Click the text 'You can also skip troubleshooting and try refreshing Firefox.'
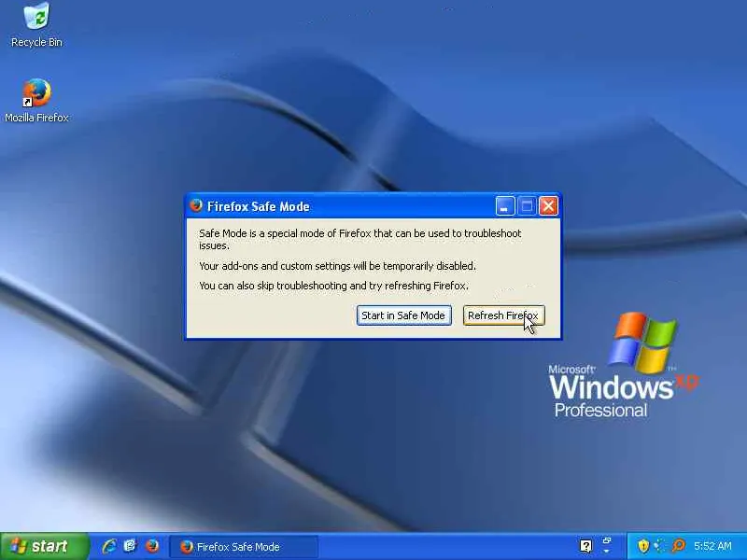The height and width of the screenshot is (560, 747). [333, 286]
